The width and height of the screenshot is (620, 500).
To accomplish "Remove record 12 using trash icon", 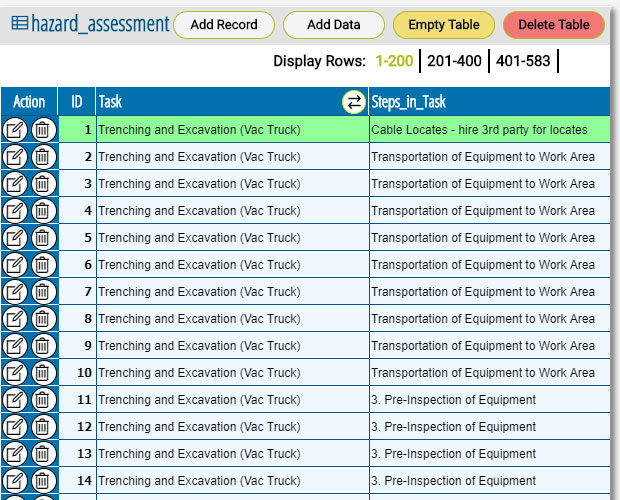I will (x=42, y=427).
